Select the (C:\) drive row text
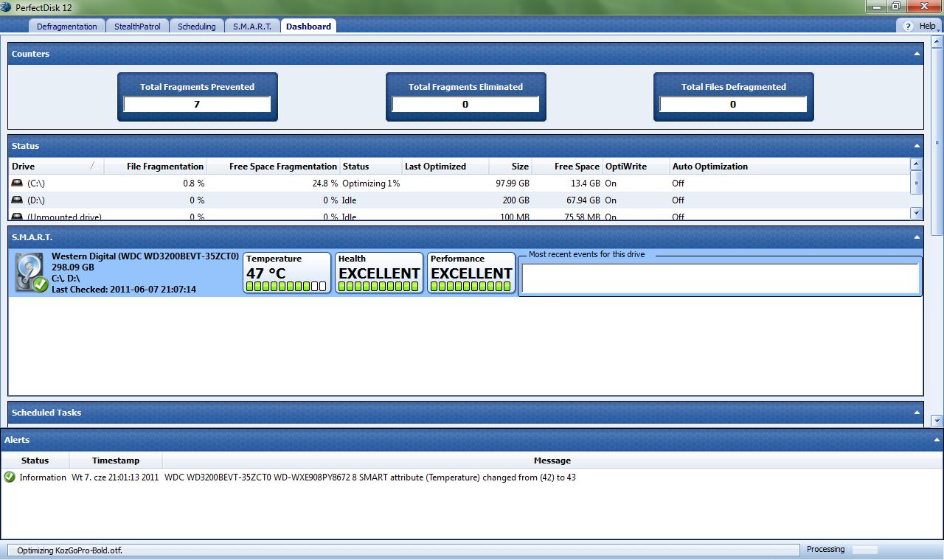The image size is (944, 560). 36,183
